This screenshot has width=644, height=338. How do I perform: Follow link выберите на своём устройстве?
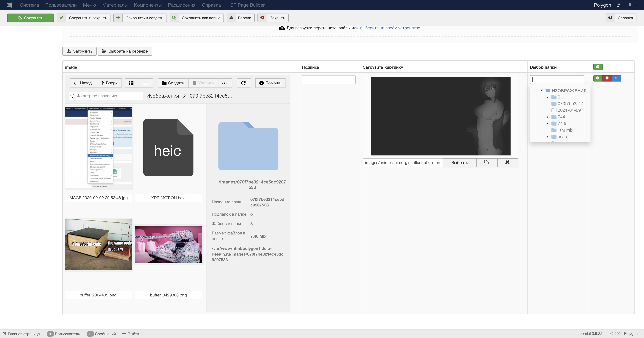(x=390, y=28)
